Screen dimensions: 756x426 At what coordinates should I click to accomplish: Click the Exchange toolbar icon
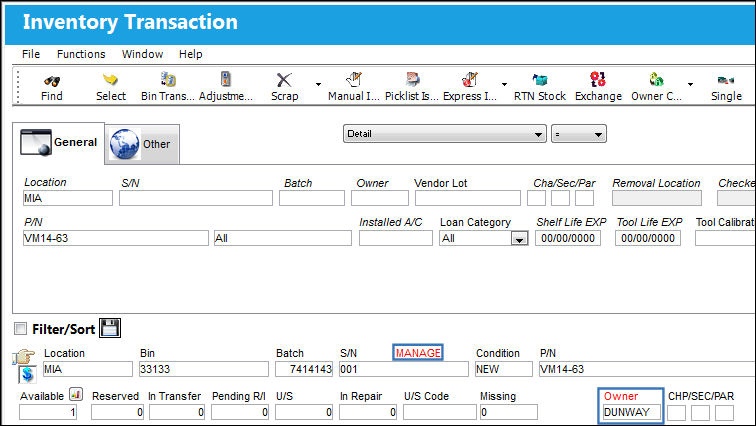[598, 79]
